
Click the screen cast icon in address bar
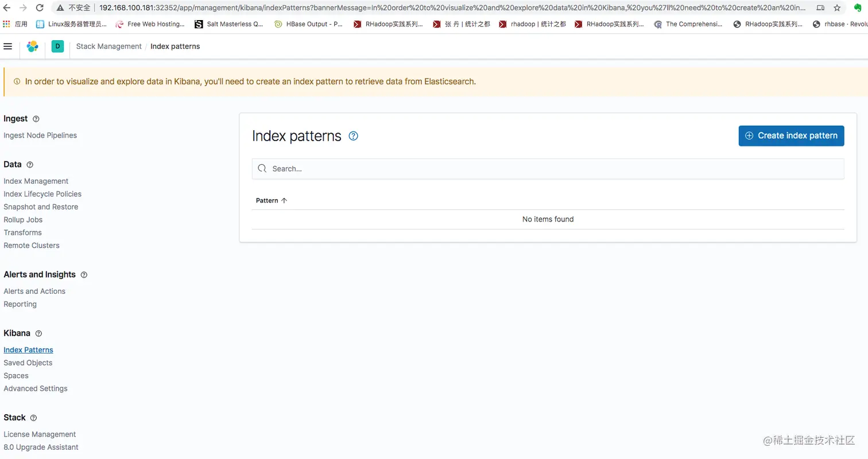tap(820, 8)
